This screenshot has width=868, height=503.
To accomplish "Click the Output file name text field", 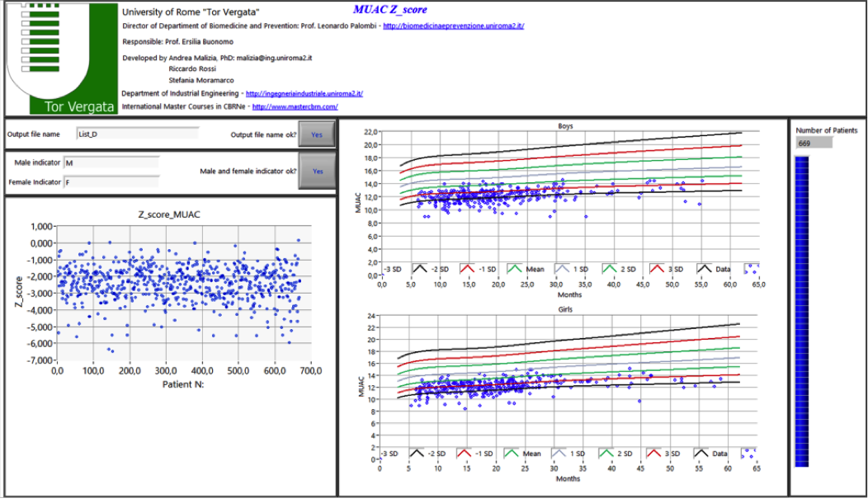I will pyautogui.click(x=136, y=133).
